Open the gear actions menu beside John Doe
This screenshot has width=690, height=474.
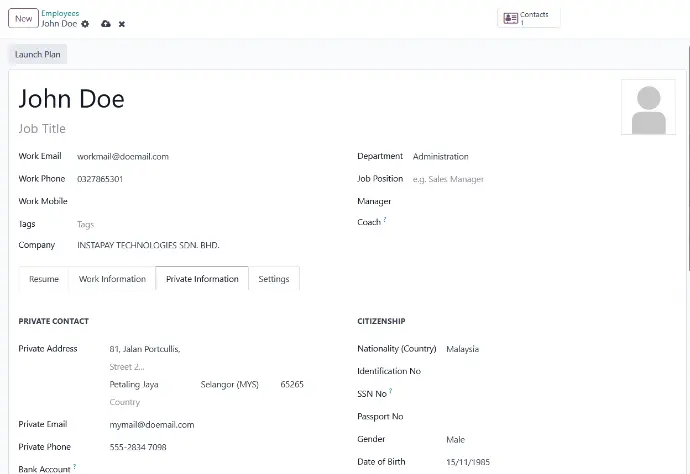pyautogui.click(x=85, y=24)
